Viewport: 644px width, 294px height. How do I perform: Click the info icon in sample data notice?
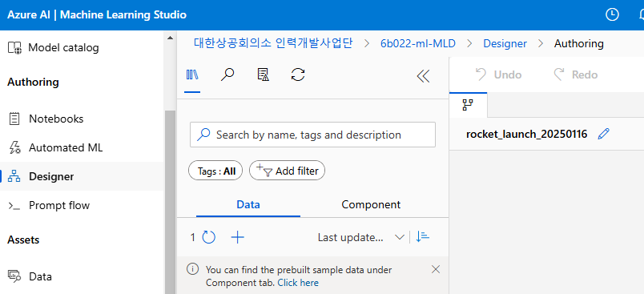[192, 269]
